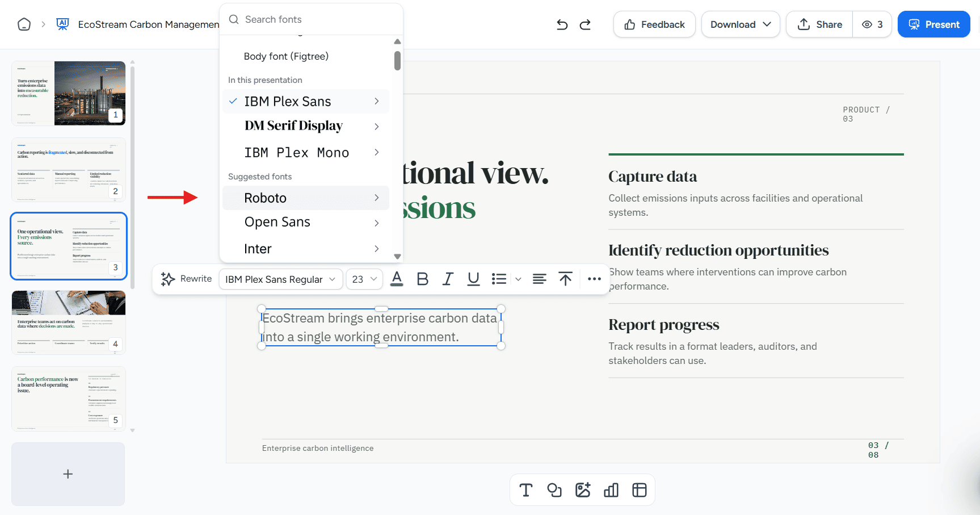
Task: Undo the last action
Action: point(562,24)
